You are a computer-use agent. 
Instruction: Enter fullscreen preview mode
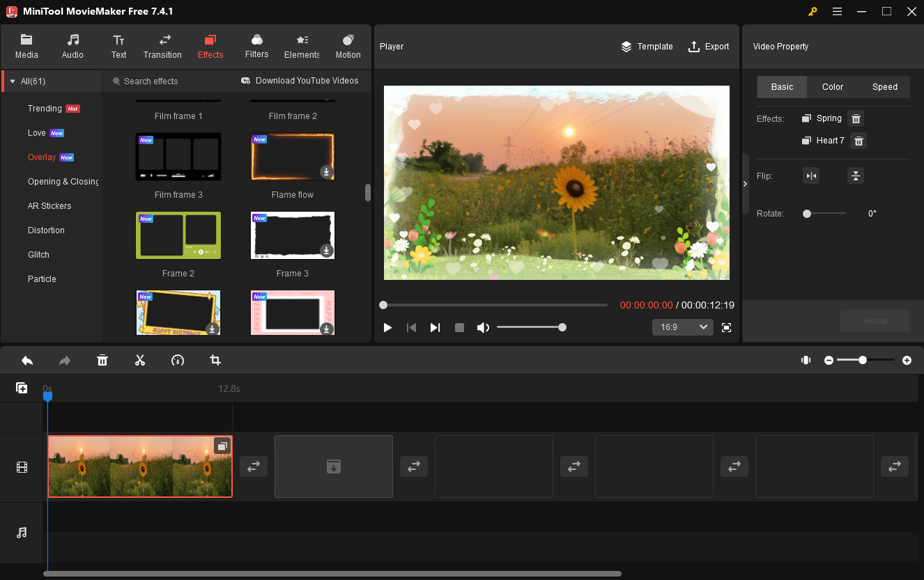pos(727,327)
